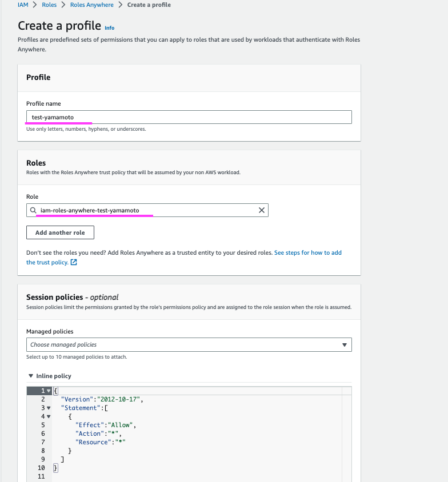Viewport: 448px width, 482px height.
Task: Clear the selected role with X icon
Action: (x=261, y=210)
